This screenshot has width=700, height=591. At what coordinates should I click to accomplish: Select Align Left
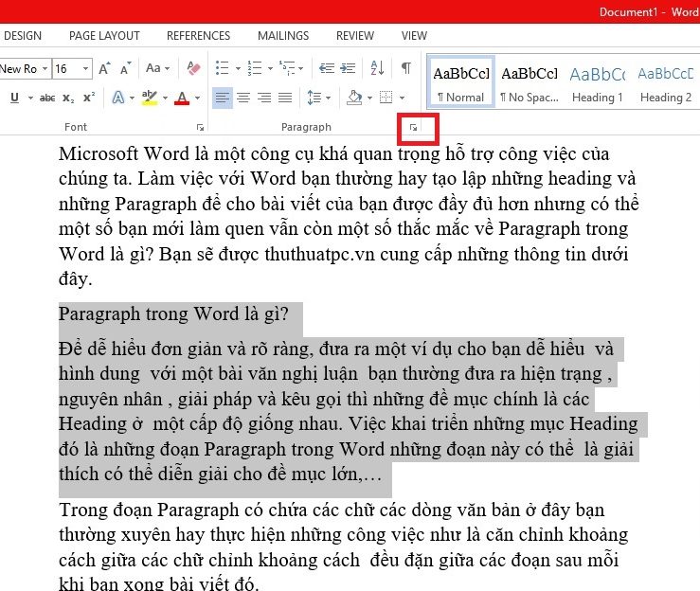pos(223,98)
